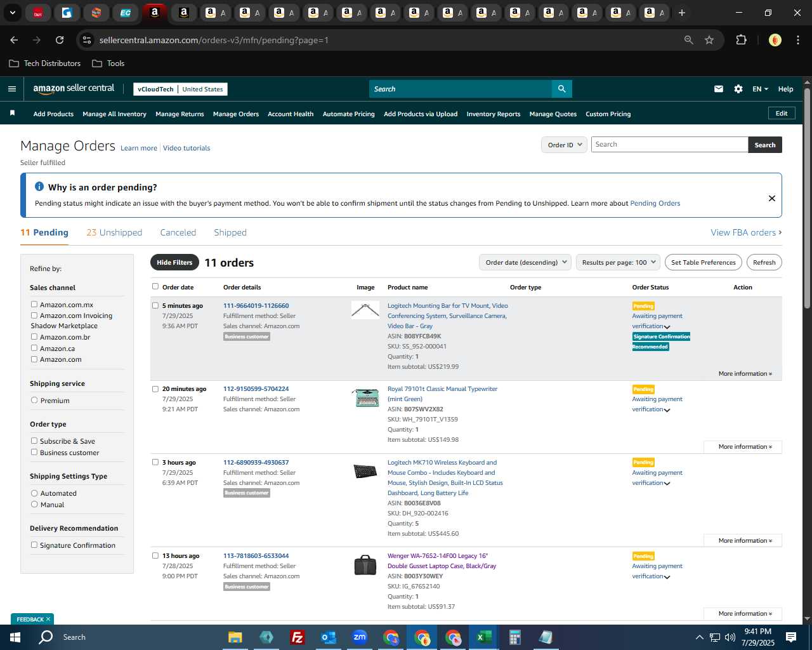Tick the select-all orders checkbox
The height and width of the screenshot is (650, 812).
coord(155,286)
